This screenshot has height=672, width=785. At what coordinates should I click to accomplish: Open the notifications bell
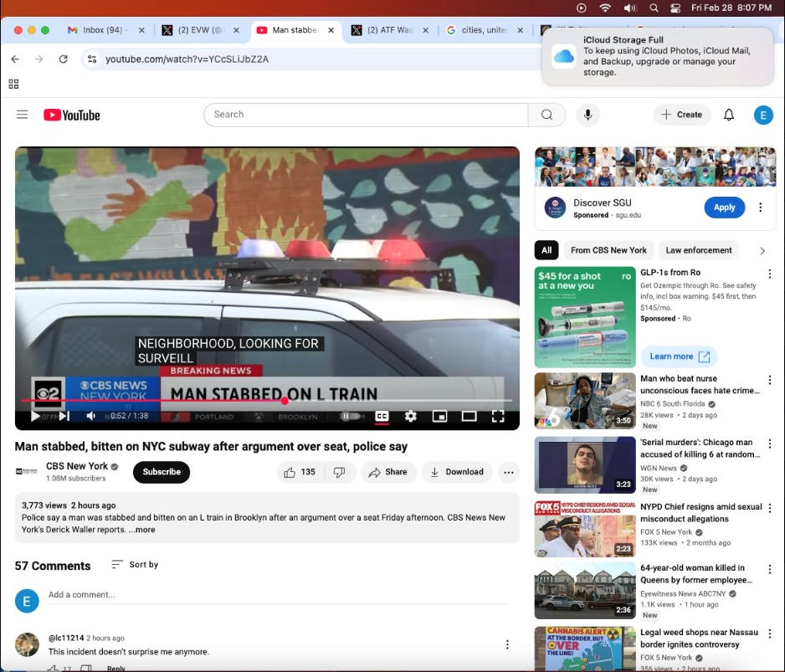click(729, 115)
